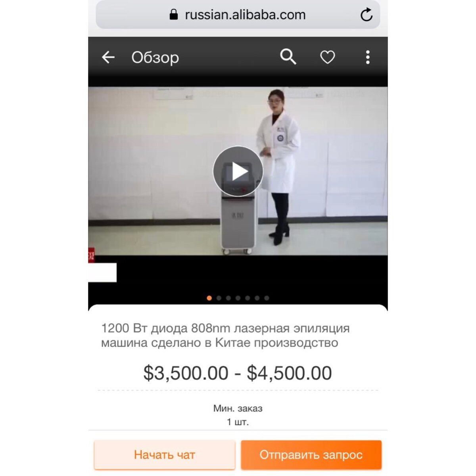
Task: Tap the price range $3,500.00 - $4,500.00
Action: point(238,373)
